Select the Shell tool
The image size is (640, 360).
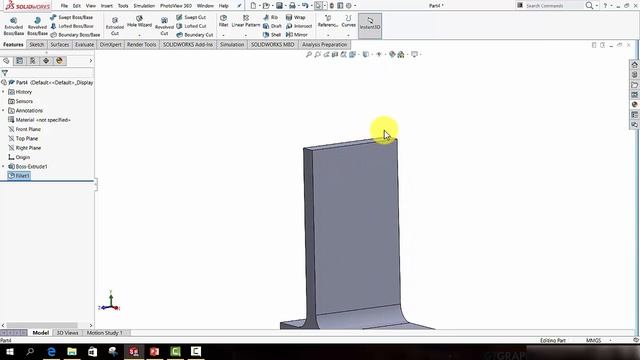tap(272, 35)
